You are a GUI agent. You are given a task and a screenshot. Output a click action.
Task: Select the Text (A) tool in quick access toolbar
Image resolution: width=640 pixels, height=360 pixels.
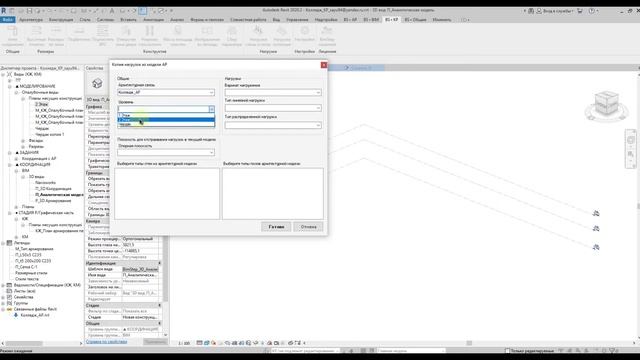coord(112,11)
